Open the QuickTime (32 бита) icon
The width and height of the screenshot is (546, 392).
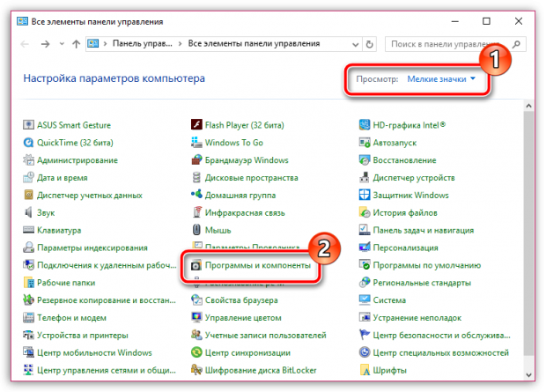28,142
